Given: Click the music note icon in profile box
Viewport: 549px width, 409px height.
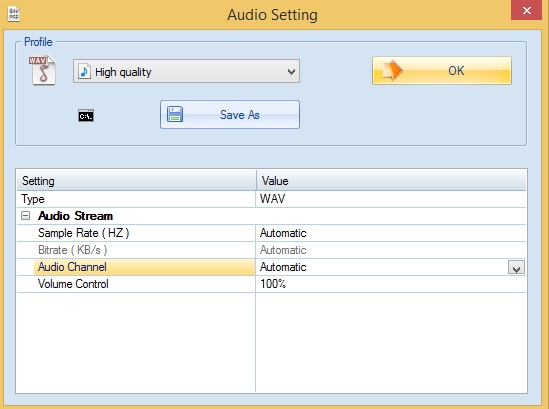Looking at the screenshot, I should (x=84, y=71).
